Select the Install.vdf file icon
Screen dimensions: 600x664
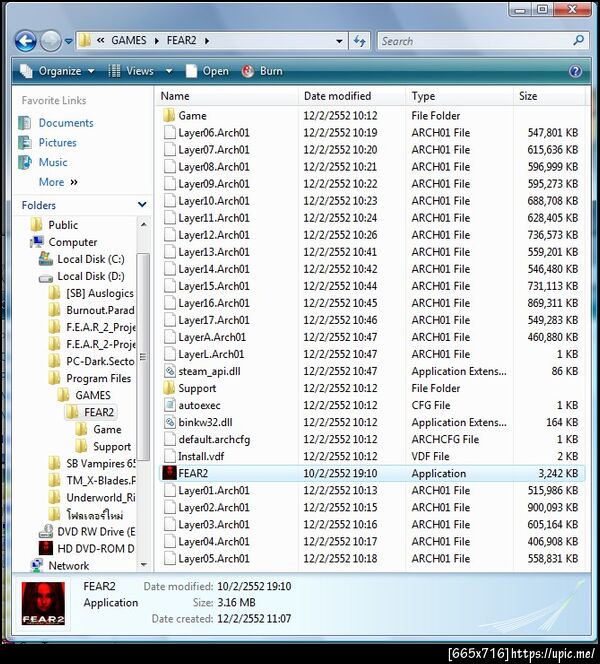(x=169, y=456)
